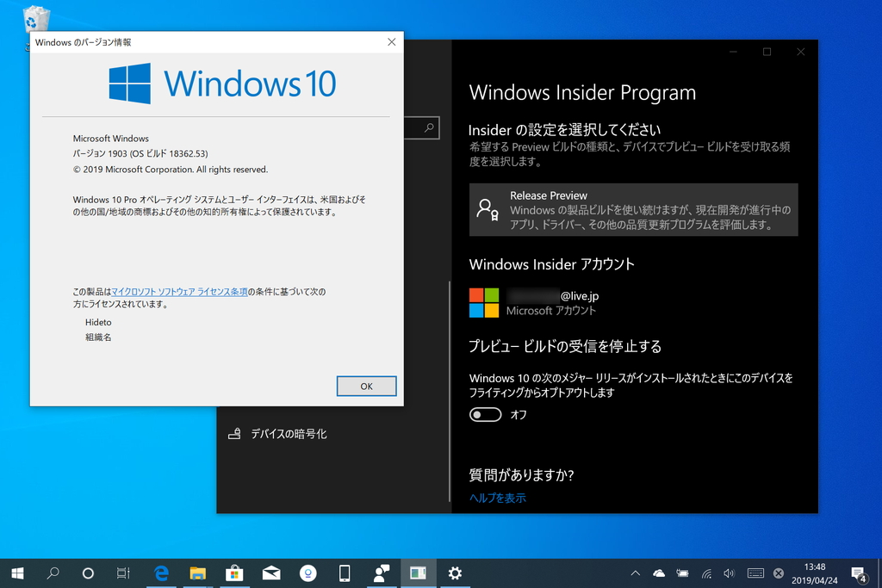The height and width of the screenshot is (588, 882).
Task: Switch to the Settings gear in taskbar
Action: pyautogui.click(x=455, y=573)
